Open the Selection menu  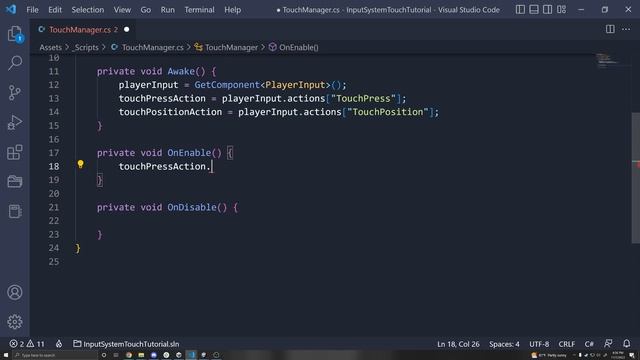click(x=88, y=10)
